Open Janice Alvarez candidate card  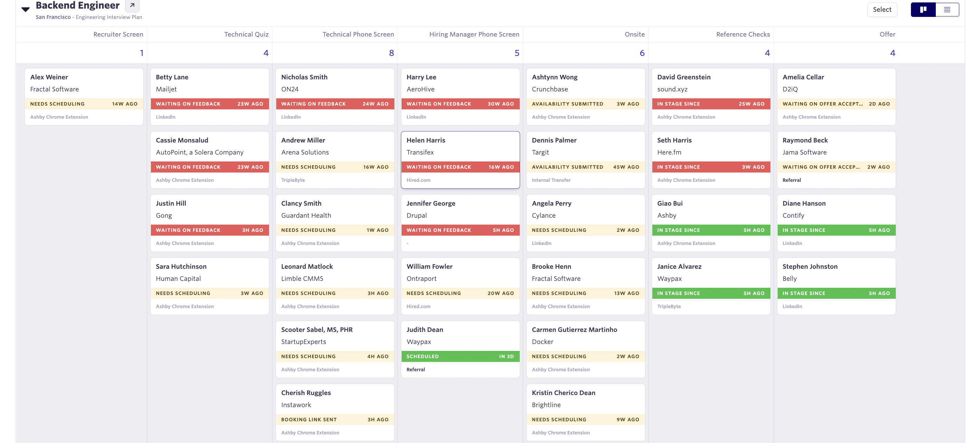711,286
